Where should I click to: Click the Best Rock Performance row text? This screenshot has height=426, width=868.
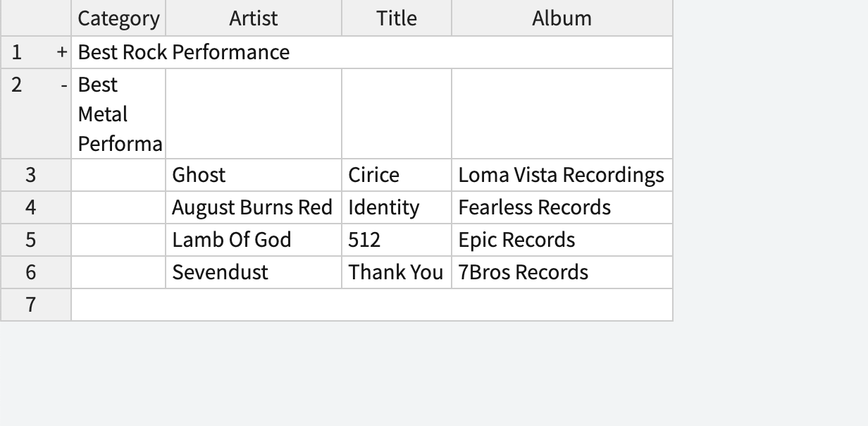184,53
